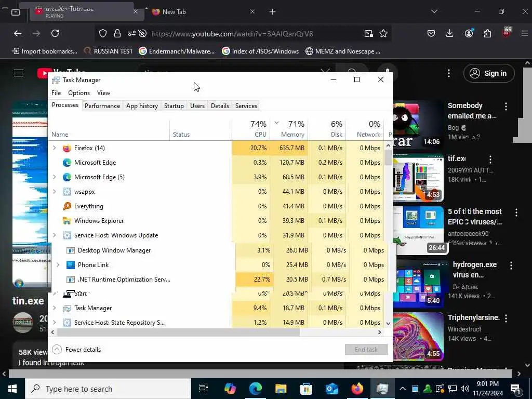532x399 pixels.
Task: Click the Phone Link process icon
Action: (x=71, y=265)
